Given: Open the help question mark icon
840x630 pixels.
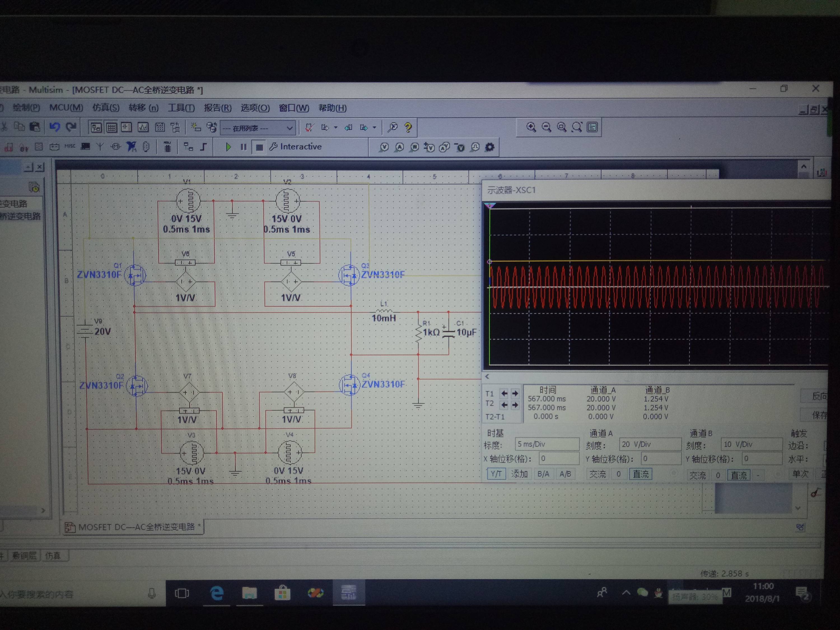Looking at the screenshot, I should click(x=408, y=127).
